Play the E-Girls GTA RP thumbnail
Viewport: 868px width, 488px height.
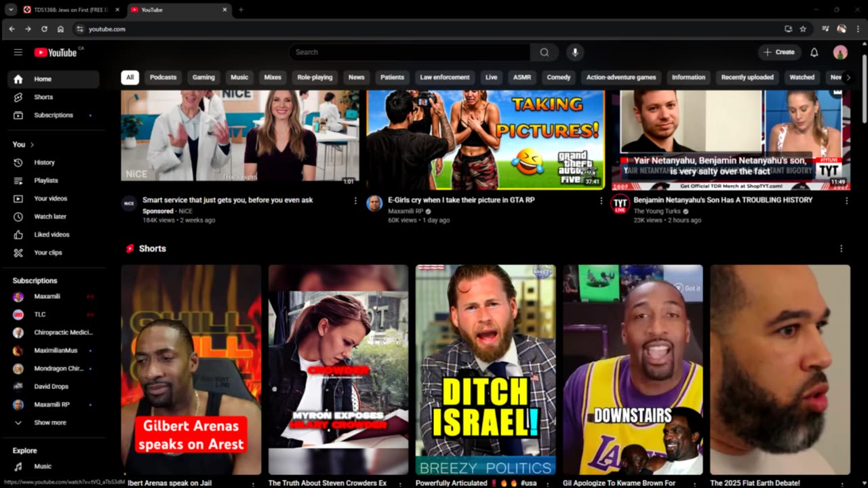point(486,140)
